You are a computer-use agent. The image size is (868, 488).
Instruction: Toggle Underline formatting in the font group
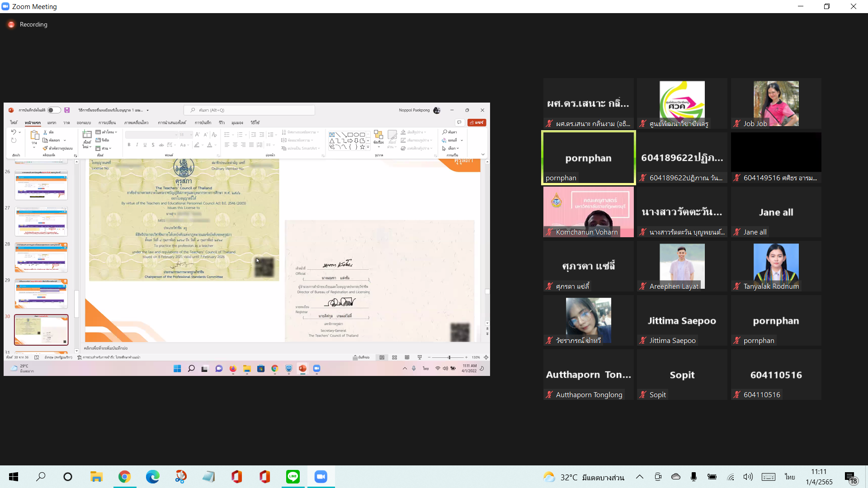(x=145, y=145)
